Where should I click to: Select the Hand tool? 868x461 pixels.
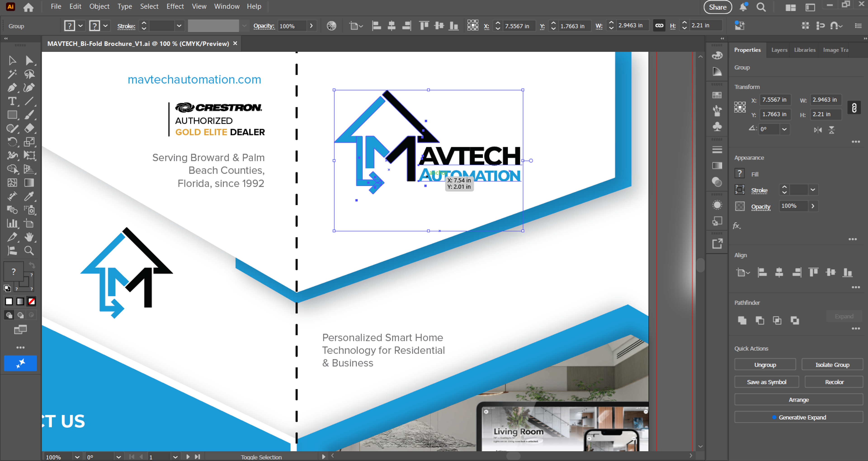[29, 237]
